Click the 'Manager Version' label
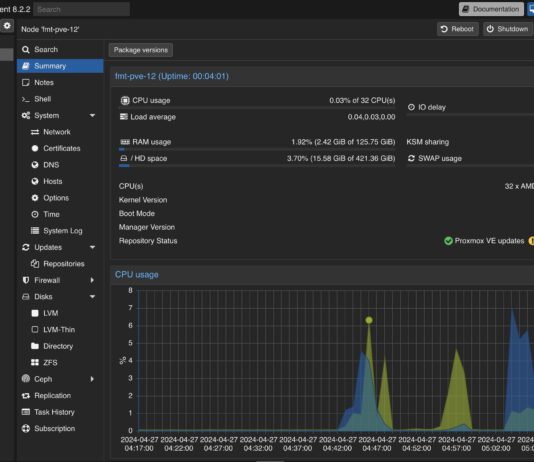The height and width of the screenshot is (462, 534). [x=147, y=227]
